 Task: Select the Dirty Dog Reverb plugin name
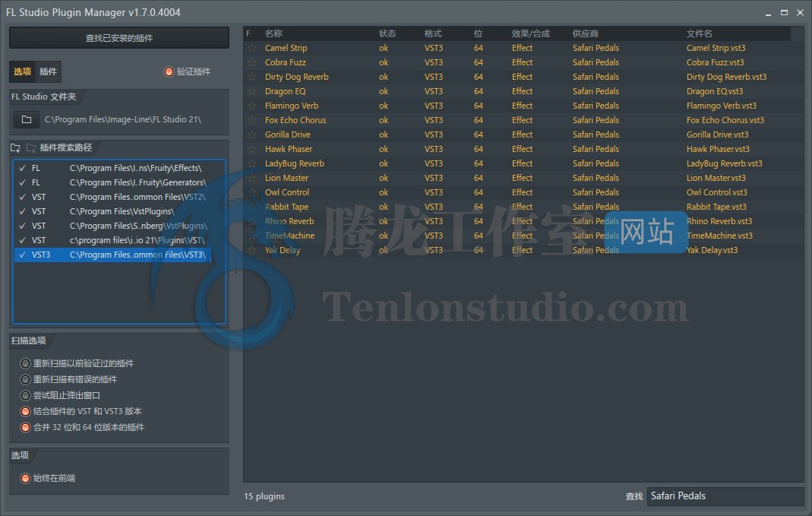297,78
